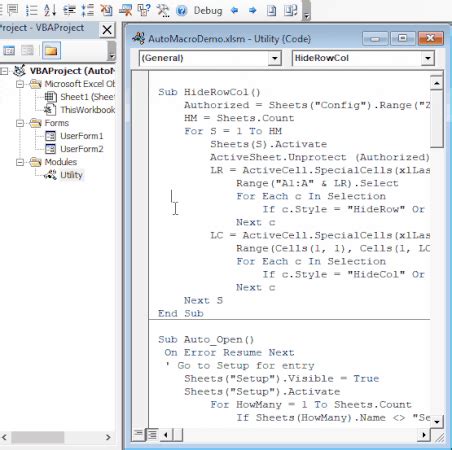Select UserForm1 in the project tree
The height and width of the screenshot is (450, 452).
click(82, 136)
